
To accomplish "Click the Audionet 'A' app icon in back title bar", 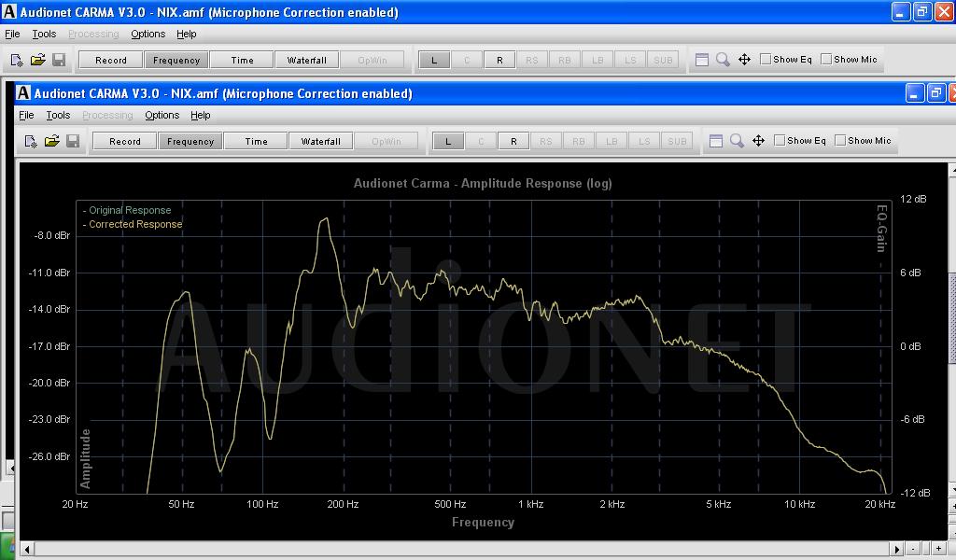I will 9,11.
